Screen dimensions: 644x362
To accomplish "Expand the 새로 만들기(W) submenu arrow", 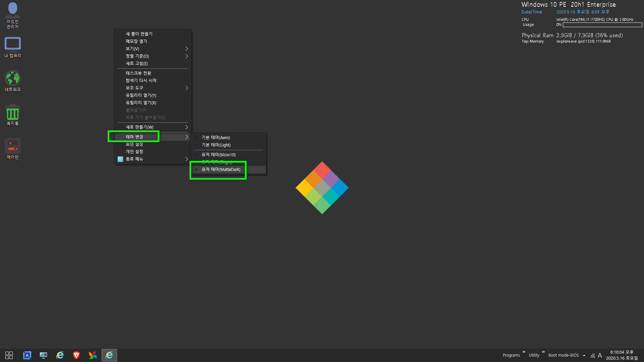I will [186, 127].
